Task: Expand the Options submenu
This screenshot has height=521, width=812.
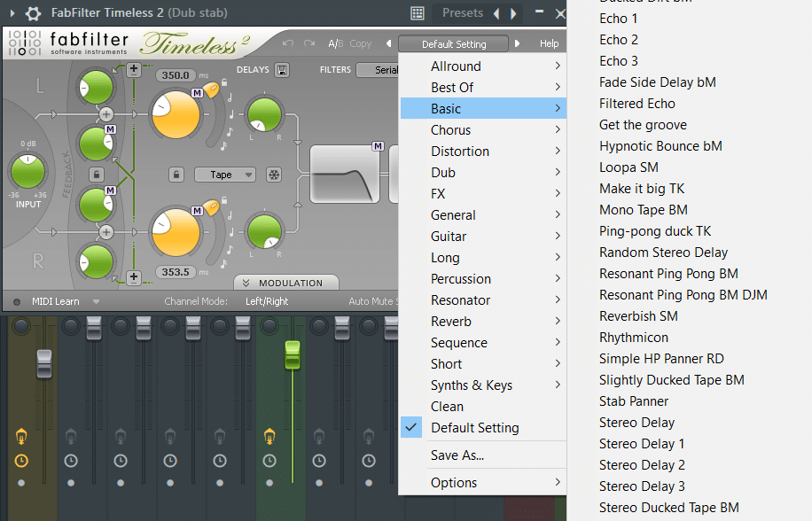Action: tap(482, 483)
